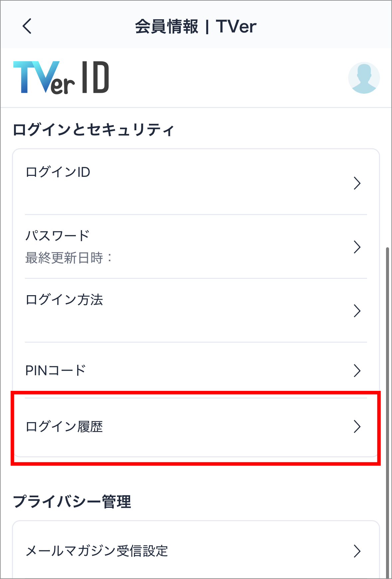Click the page's vertical scrollbar
This screenshot has width=392, height=579.
tap(387, 412)
